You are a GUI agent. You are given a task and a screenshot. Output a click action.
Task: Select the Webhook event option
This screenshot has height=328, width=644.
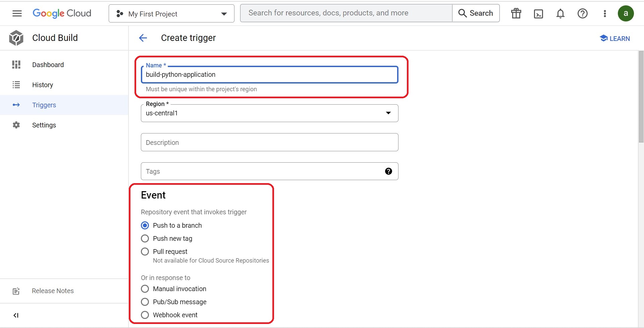click(x=145, y=315)
